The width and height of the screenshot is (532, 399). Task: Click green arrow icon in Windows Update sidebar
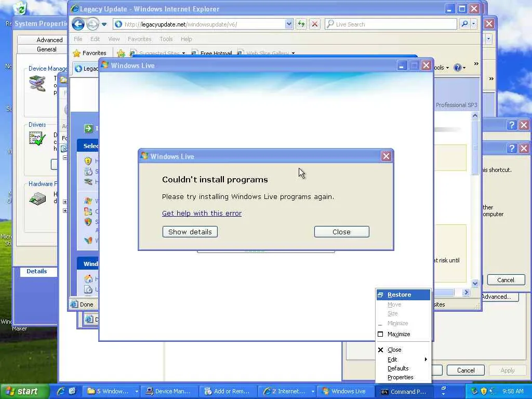pyautogui.click(x=88, y=128)
